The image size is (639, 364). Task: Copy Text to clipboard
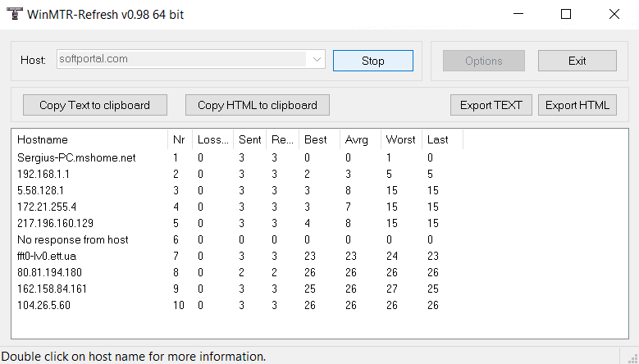click(x=95, y=105)
